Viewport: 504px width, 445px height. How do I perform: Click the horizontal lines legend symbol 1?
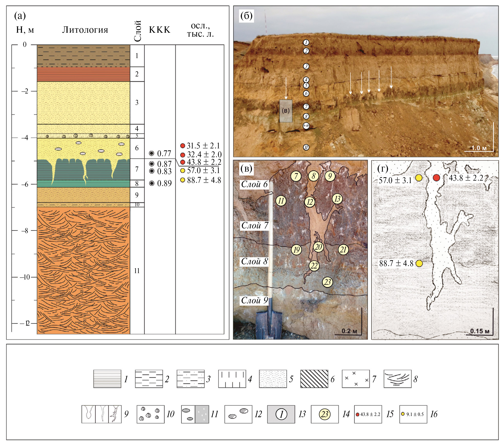click(107, 379)
